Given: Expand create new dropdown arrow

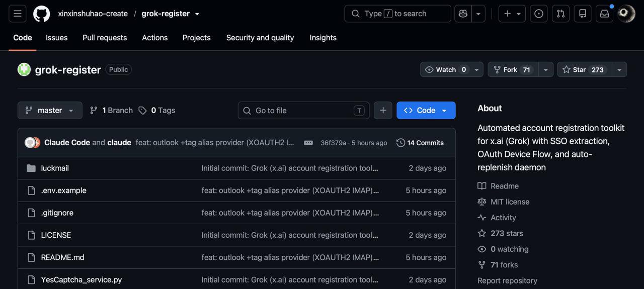Looking at the screenshot, I should 519,14.
